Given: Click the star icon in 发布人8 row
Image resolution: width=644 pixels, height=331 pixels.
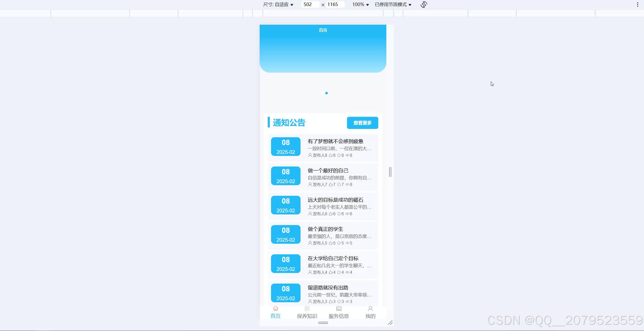Looking at the screenshot, I should tap(339, 155).
